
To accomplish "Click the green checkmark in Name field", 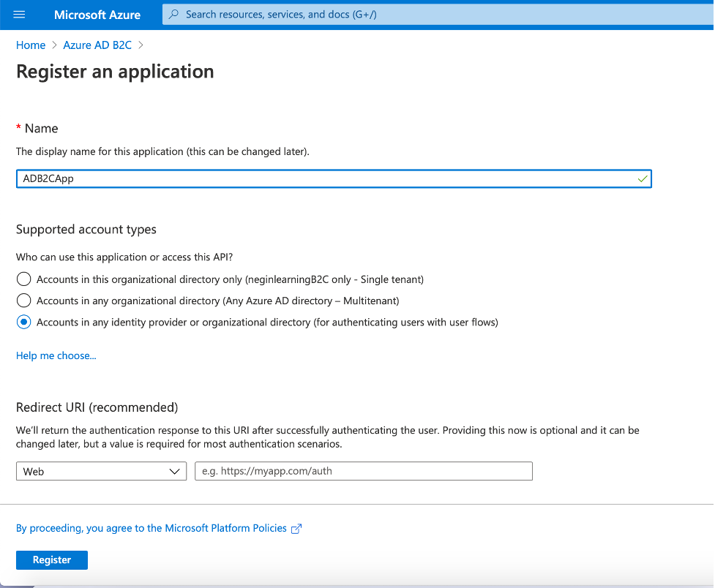I will 643,178.
